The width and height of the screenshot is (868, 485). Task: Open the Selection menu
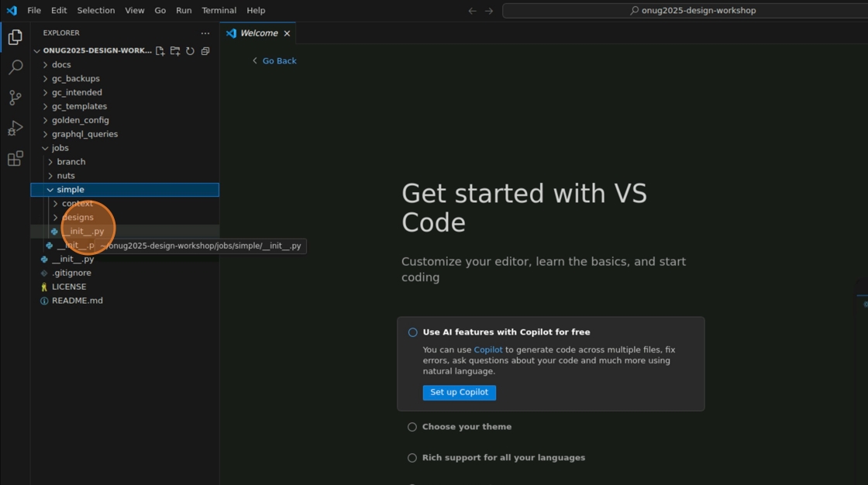click(x=96, y=10)
